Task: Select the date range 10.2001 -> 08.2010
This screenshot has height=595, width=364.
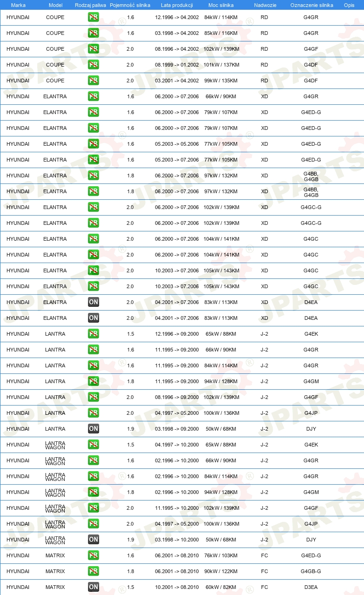Action: tap(177, 587)
